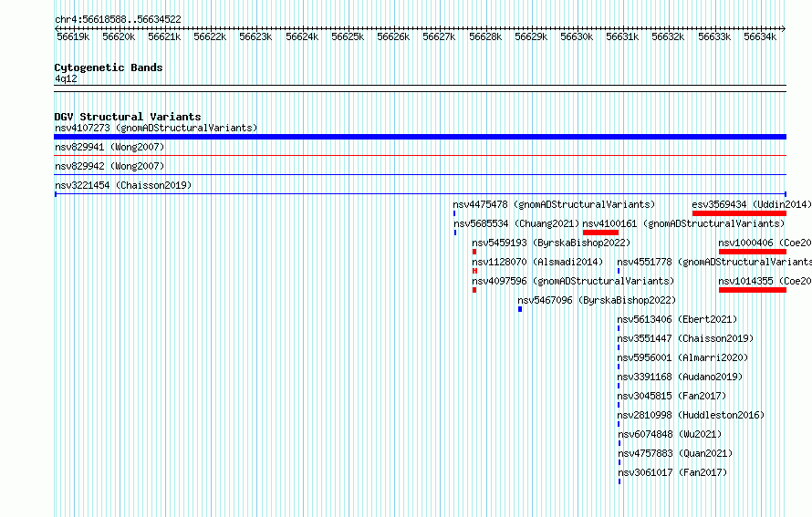Select the nsv5956001 (Almarri2020) label
Screen dimensions: 812x517
[x=682, y=357]
